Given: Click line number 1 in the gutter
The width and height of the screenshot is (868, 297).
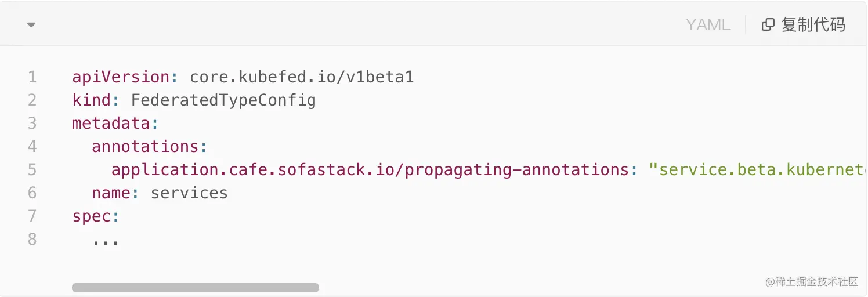Looking at the screenshot, I should [32, 77].
